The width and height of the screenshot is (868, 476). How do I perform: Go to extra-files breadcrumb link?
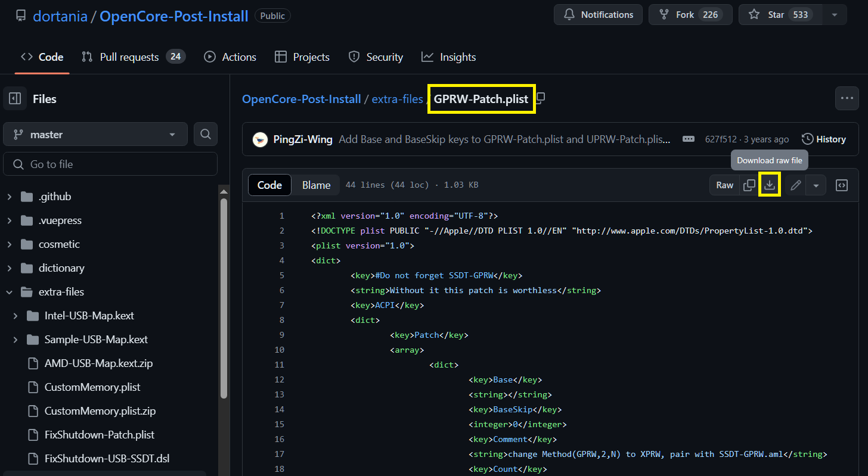coord(397,99)
